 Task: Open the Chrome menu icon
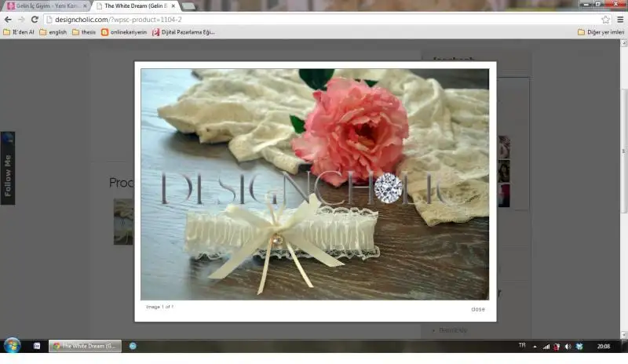click(x=619, y=20)
